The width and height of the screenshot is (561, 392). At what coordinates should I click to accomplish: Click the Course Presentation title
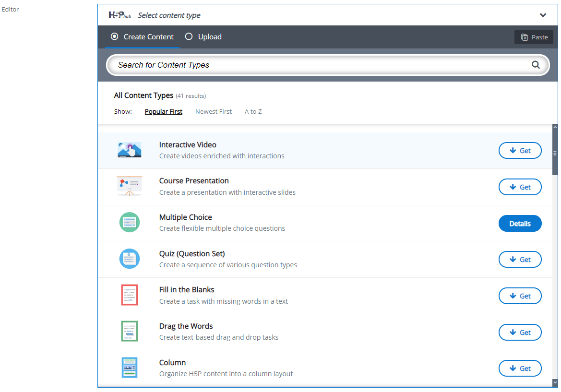[x=194, y=181]
